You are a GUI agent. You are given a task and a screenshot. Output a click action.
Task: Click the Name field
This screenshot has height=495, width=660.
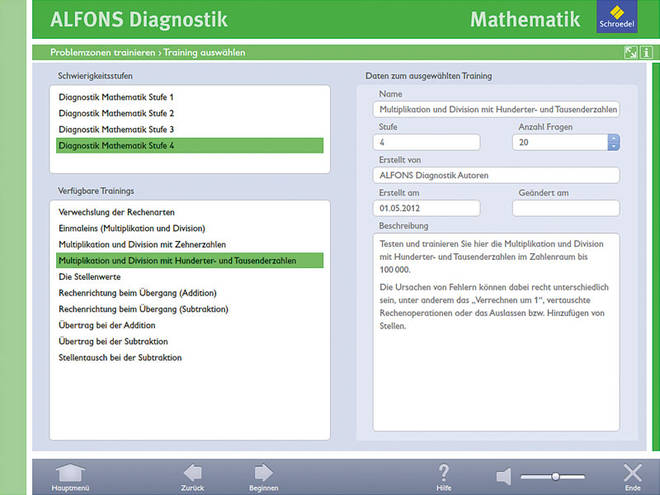point(496,109)
